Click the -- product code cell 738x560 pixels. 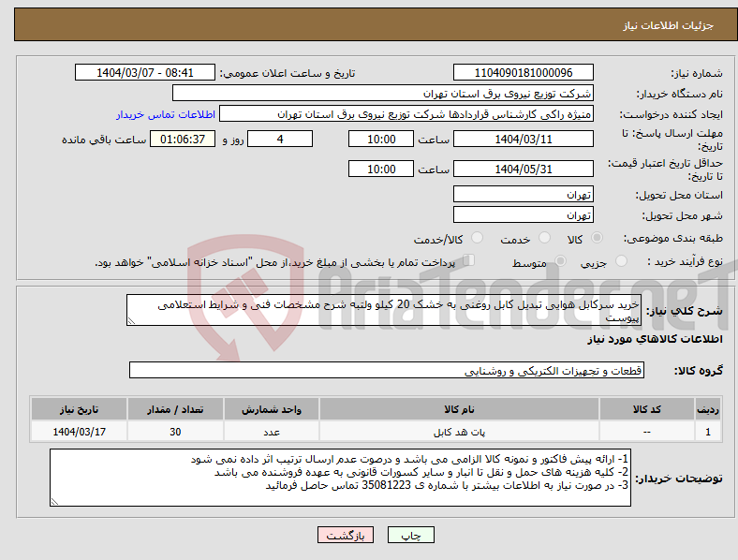tap(647, 432)
